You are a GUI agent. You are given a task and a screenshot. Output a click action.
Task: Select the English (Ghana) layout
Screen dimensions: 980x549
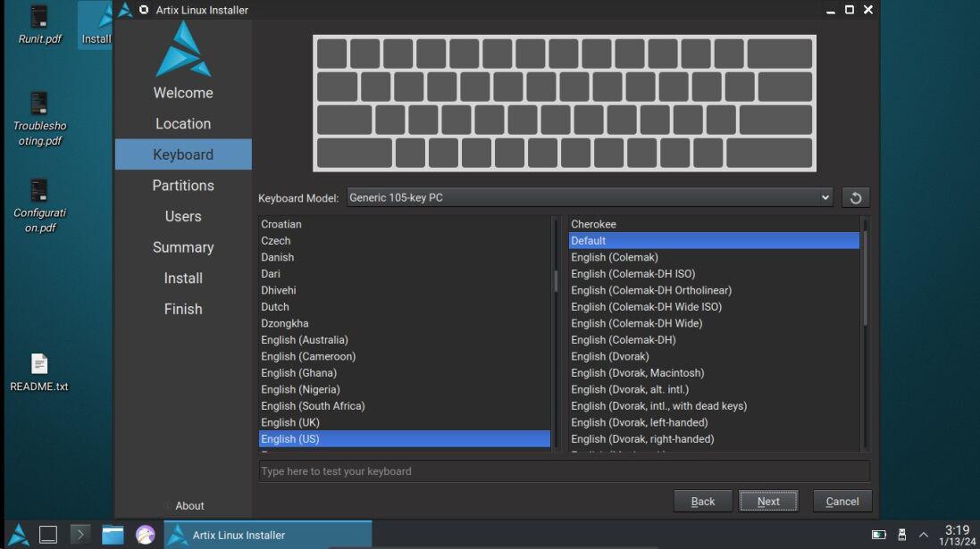click(x=405, y=373)
